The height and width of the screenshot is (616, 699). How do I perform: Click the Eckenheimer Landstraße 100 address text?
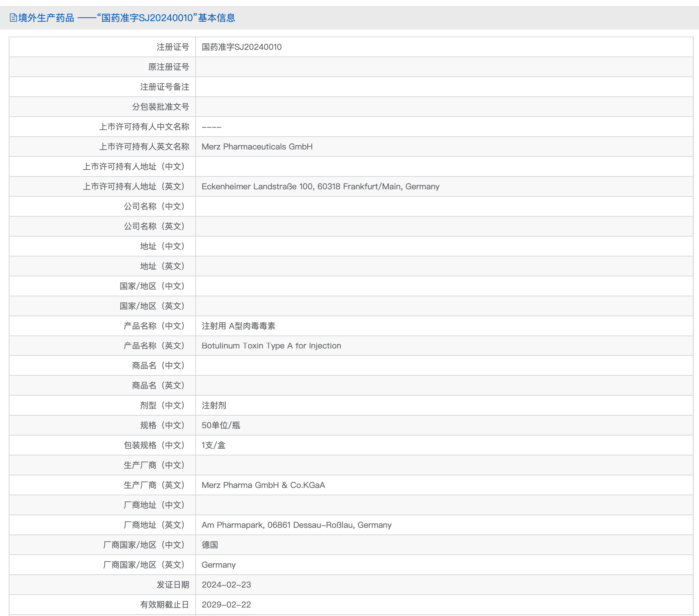(320, 187)
